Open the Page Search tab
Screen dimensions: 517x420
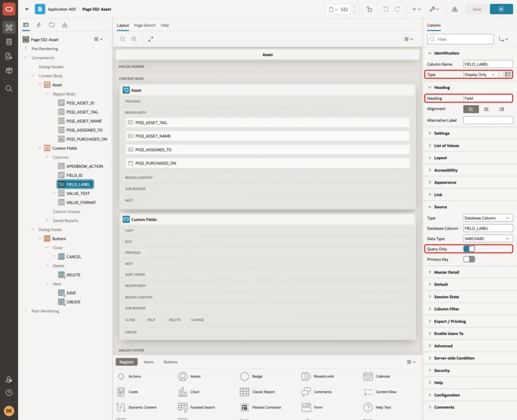(x=145, y=25)
